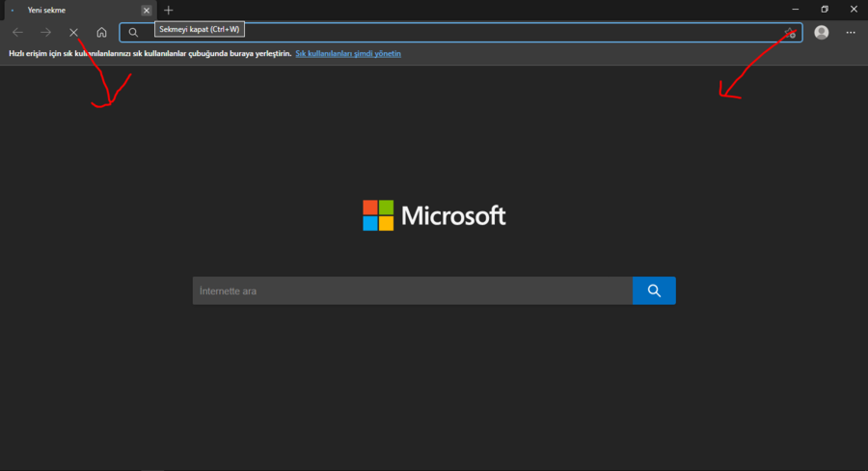Screen dimensions: 868x471
Task: Add page to favorites star icon
Action: (x=790, y=33)
